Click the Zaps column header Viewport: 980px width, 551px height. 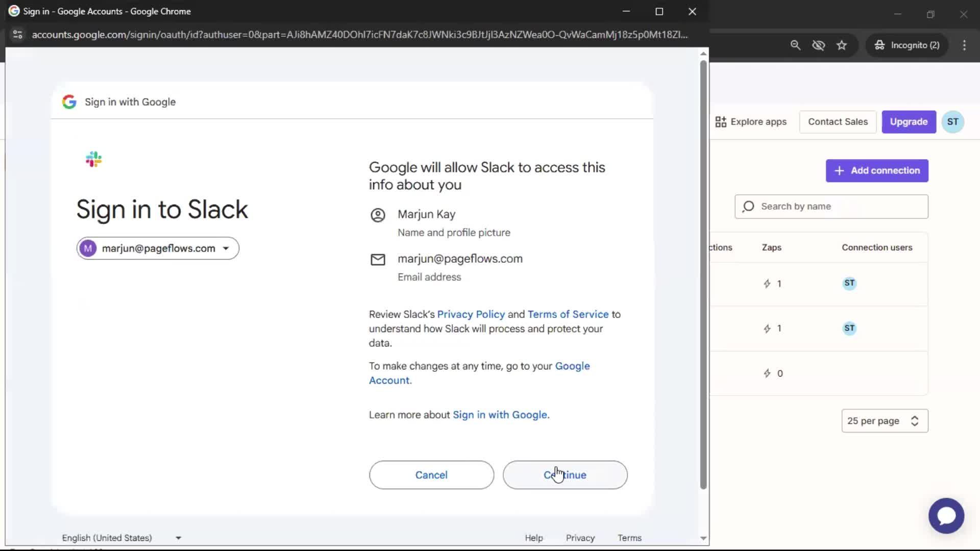click(771, 247)
